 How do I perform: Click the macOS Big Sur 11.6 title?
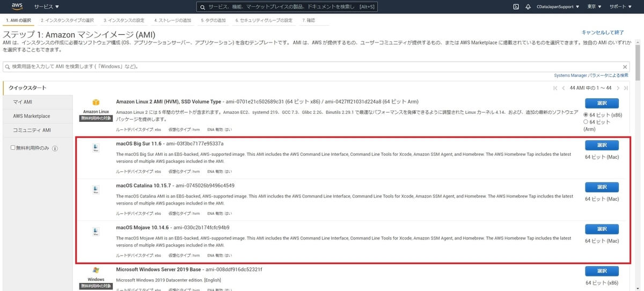pyautogui.click(x=139, y=143)
